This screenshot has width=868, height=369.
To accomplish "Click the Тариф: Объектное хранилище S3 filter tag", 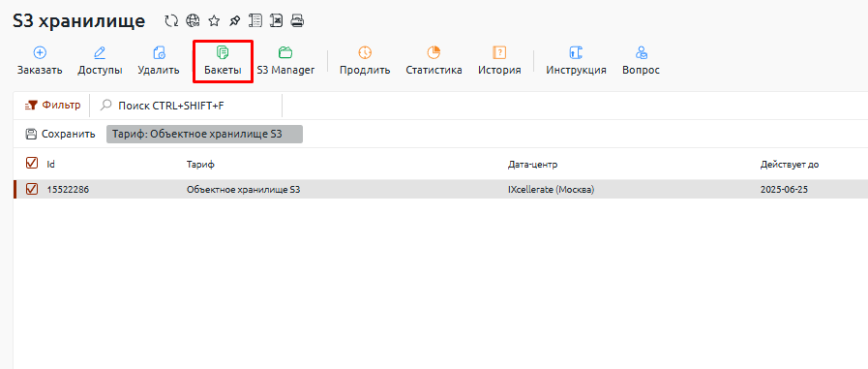I will (x=204, y=134).
